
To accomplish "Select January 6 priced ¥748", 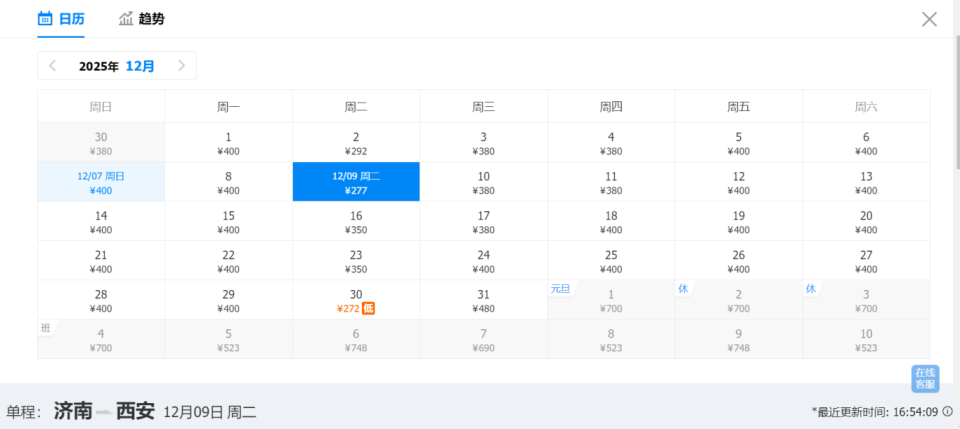I will tap(356, 339).
